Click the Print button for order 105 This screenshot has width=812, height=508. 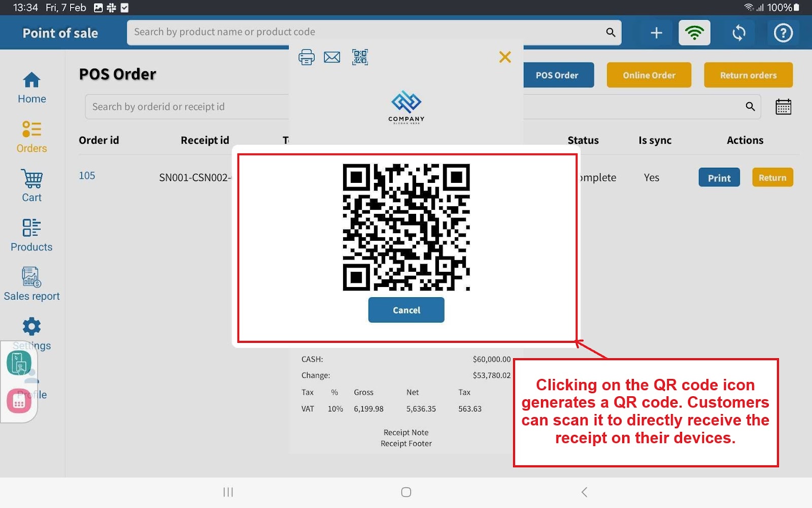pyautogui.click(x=719, y=178)
